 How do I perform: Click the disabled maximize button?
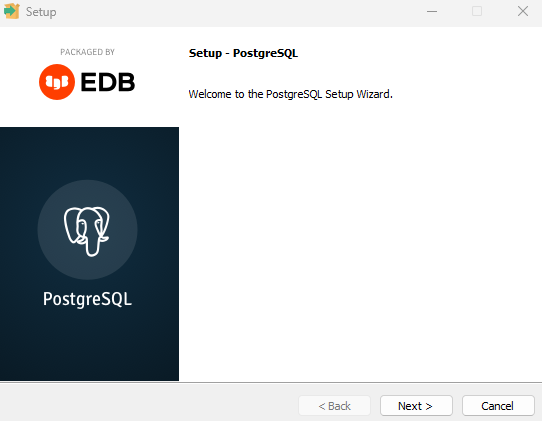477,11
